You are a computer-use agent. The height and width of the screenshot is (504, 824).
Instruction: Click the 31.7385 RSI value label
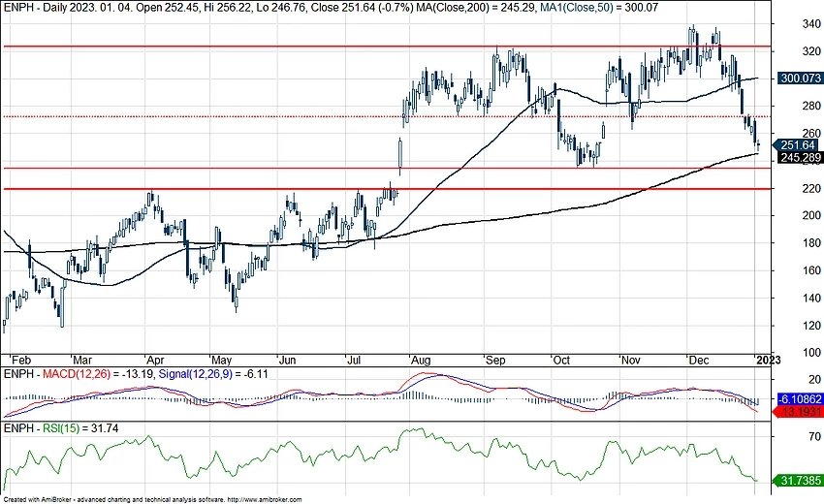pos(799,481)
